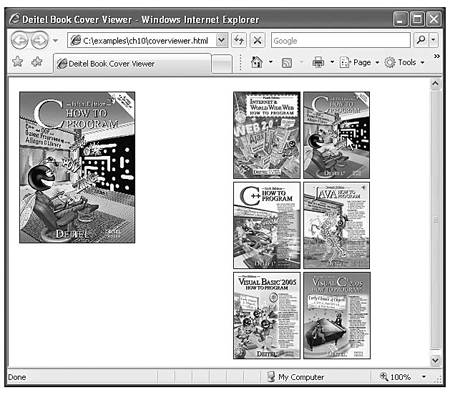The image size is (450, 395).
Task: Click the Add to Favorites star icon
Action: pyautogui.click(x=37, y=62)
